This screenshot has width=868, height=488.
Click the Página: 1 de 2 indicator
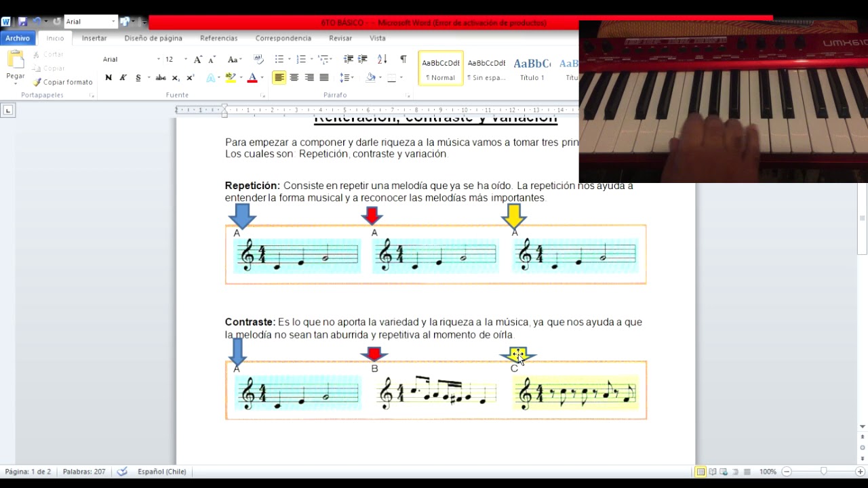[x=28, y=472]
